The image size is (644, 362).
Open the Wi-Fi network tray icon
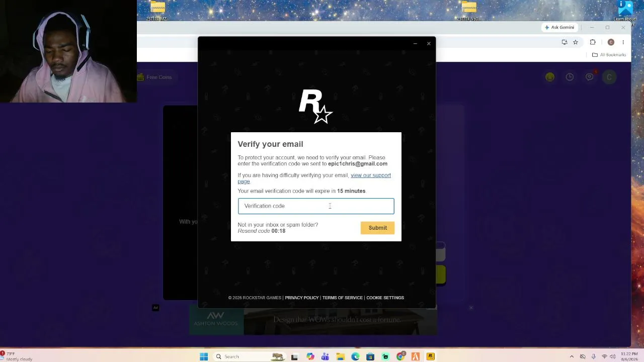pyautogui.click(x=604, y=356)
